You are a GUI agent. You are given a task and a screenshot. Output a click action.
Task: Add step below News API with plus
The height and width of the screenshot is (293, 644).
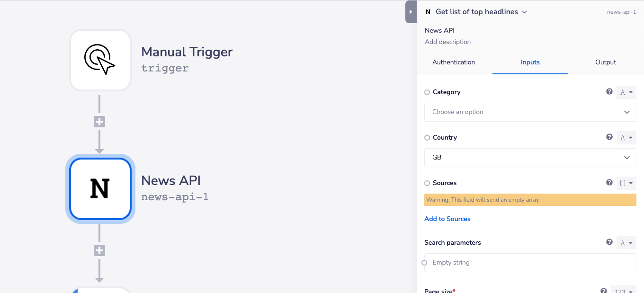click(x=99, y=250)
